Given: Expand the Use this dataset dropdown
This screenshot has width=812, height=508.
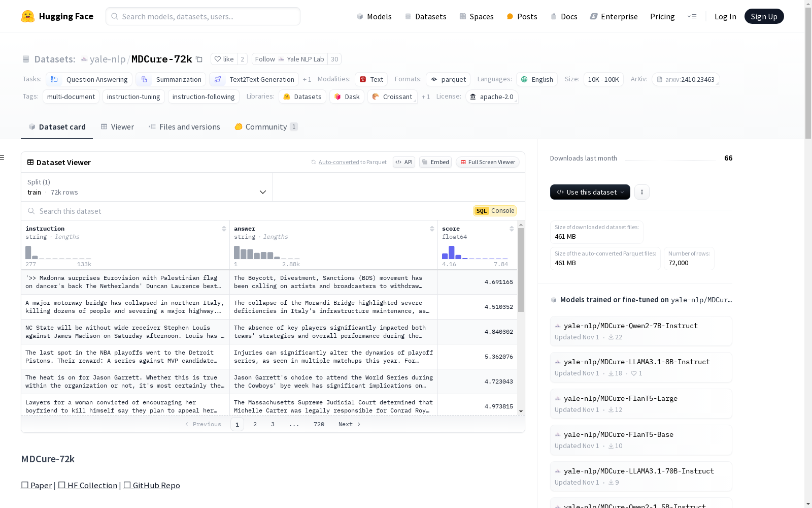Looking at the screenshot, I should (590, 192).
